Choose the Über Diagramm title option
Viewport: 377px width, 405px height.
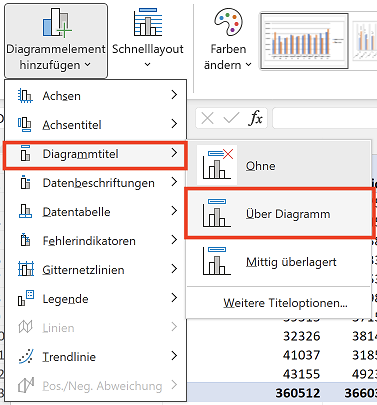279,214
